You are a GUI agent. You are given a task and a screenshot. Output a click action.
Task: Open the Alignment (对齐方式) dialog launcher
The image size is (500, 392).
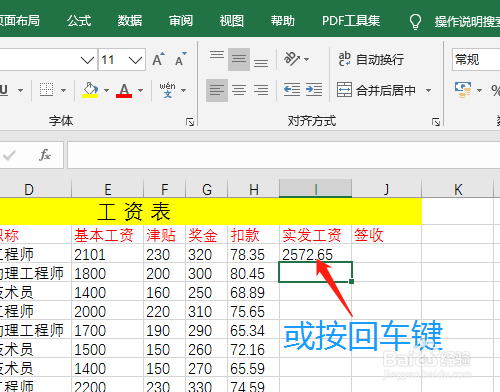point(436,122)
